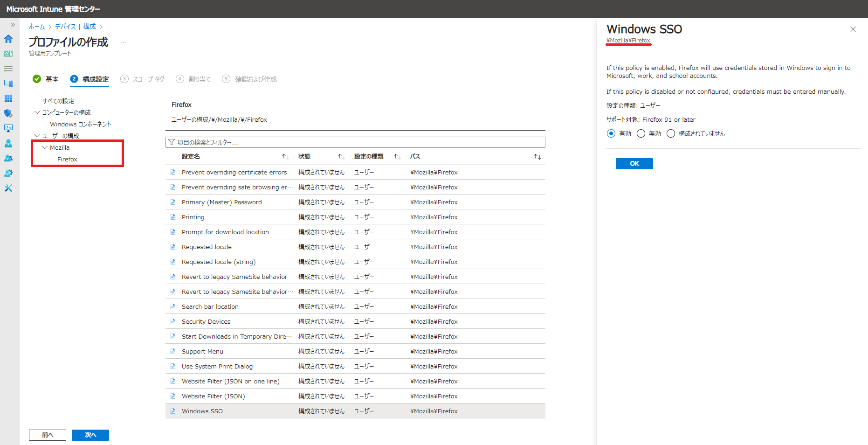Open Troubleshooting tools icon in sidebar
Image resolution: width=868 pixels, height=445 pixels.
click(8, 188)
